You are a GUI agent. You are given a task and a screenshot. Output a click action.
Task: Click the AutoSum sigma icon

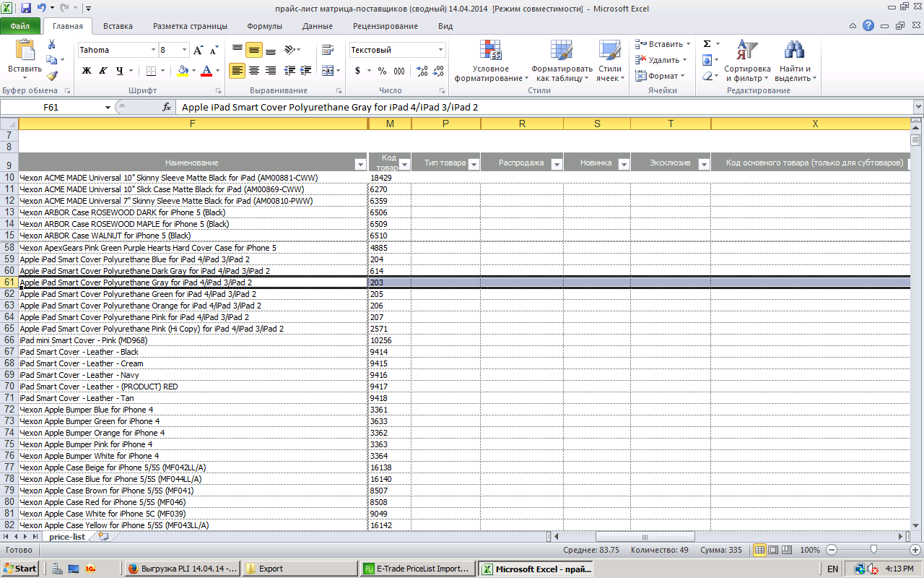click(707, 44)
